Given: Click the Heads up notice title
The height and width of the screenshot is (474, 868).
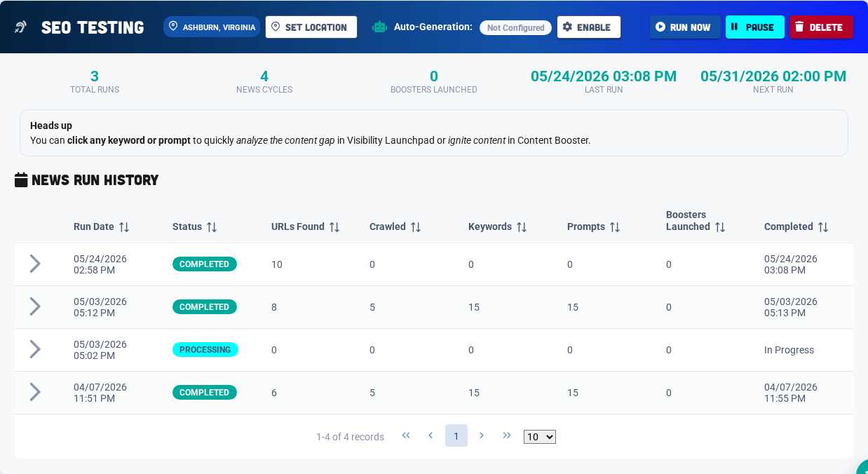Looking at the screenshot, I should 51,126.
